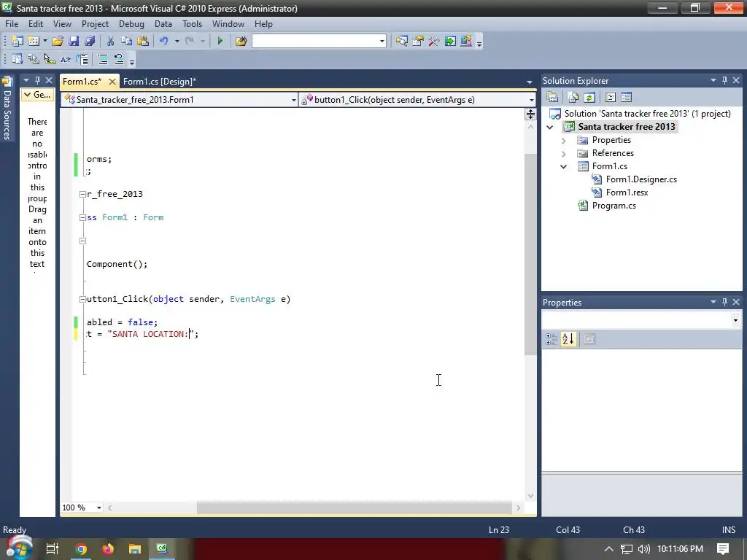Click View Code icon in Solution Explorer
This screenshot has width=747, height=560.
[x=611, y=97]
